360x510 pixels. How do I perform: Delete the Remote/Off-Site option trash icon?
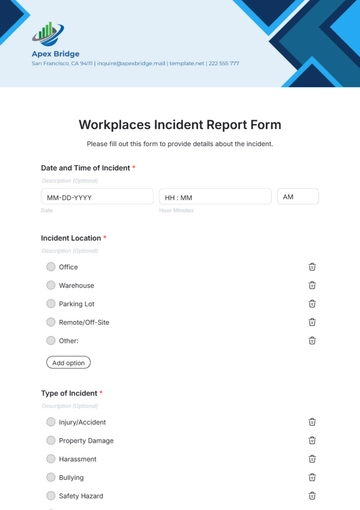point(312,322)
